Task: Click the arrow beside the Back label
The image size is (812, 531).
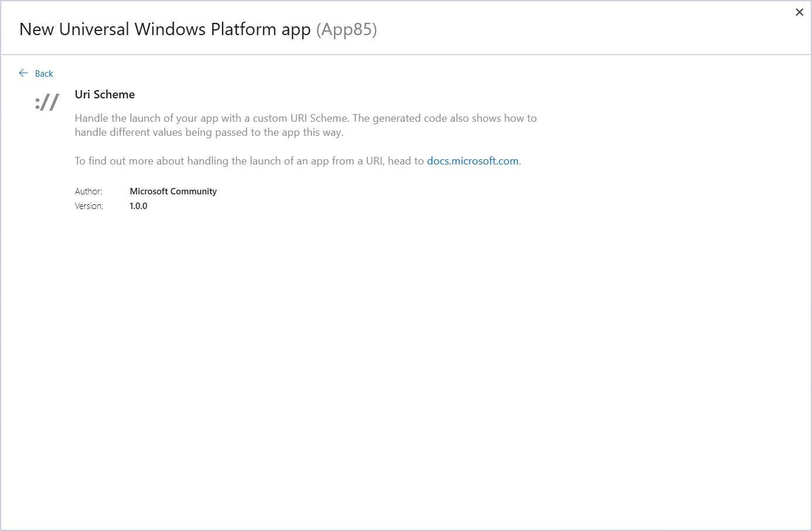Action: pos(23,73)
